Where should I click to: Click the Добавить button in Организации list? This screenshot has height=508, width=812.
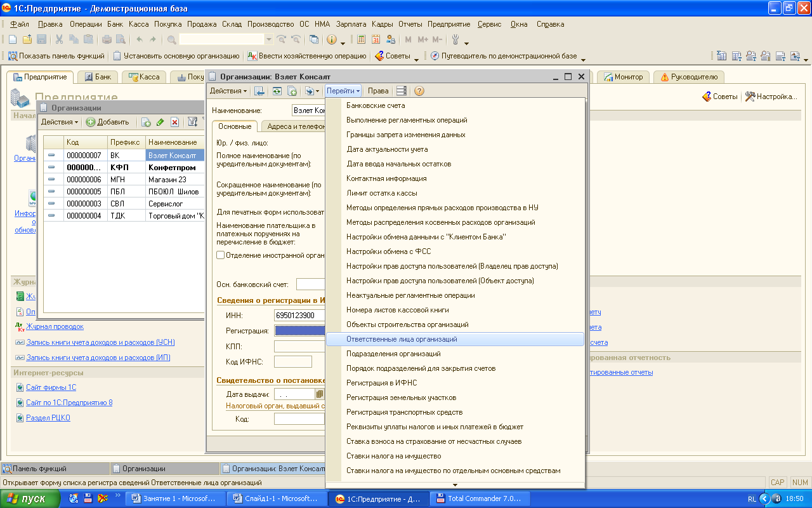point(108,122)
